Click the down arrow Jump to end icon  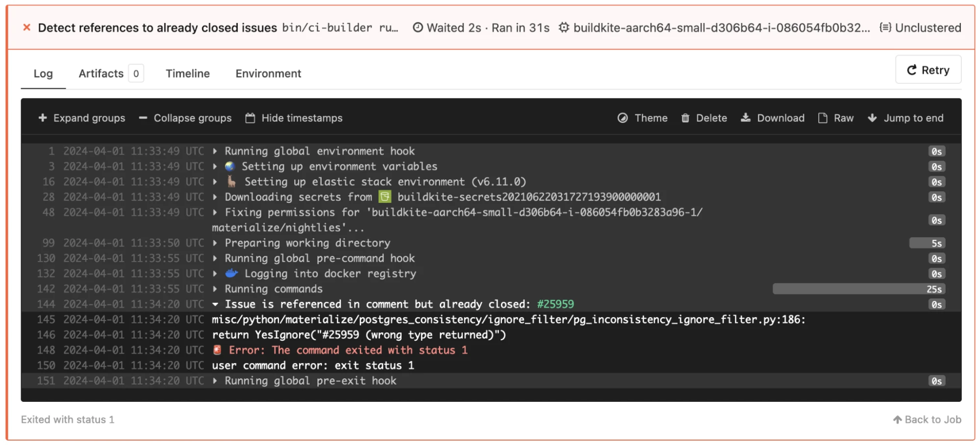click(x=872, y=118)
